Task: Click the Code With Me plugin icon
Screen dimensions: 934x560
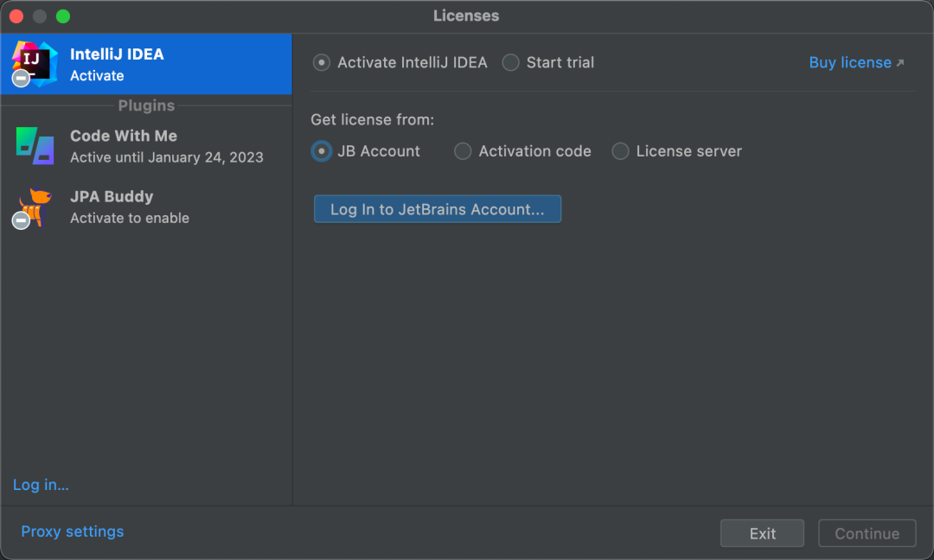Action: pos(35,146)
